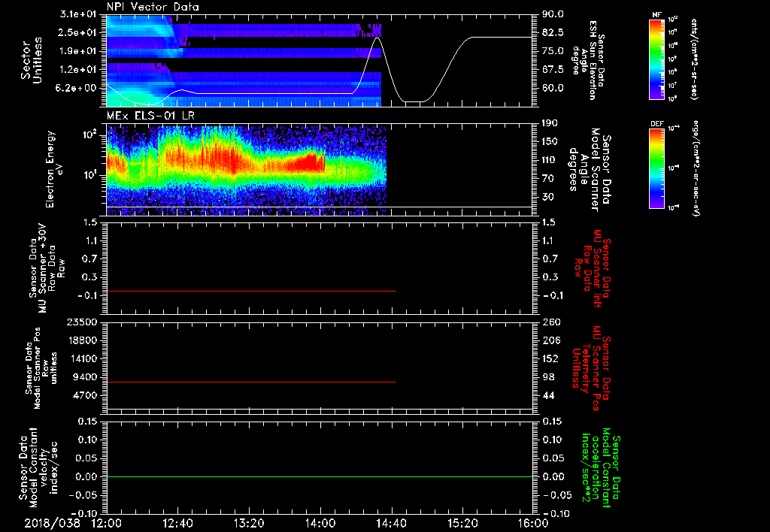The width and height of the screenshot is (770, 532).
Task: Click the white sun elevation curve peak
Action: (x=377, y=38)
